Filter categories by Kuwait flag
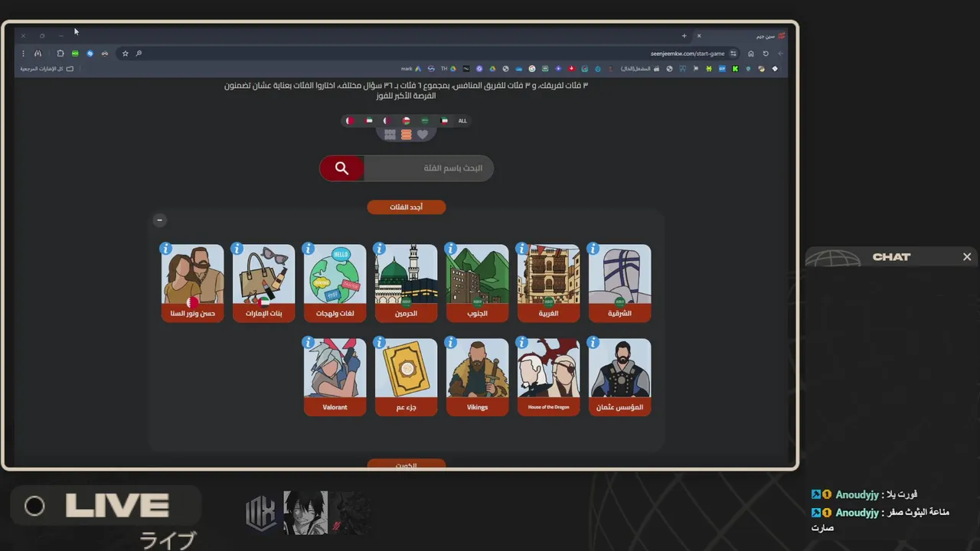This screenshot has width=980, height=551. 444,121
